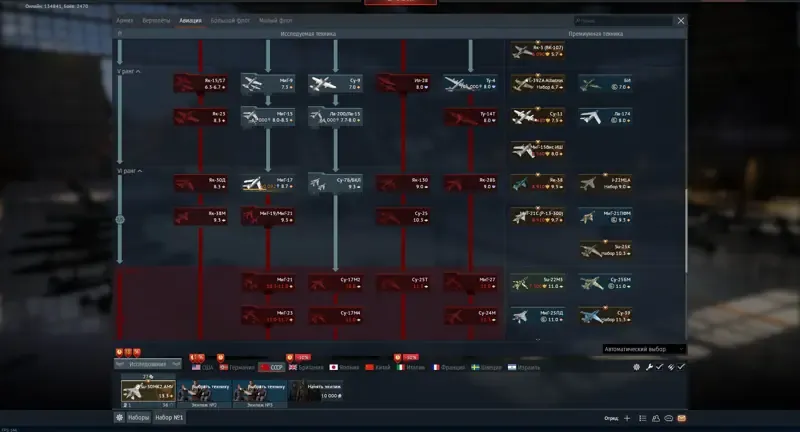Select the Як-23 aircraft card
Image resolution: width=800 pixels, height=432 pixels.
point(201,117)
